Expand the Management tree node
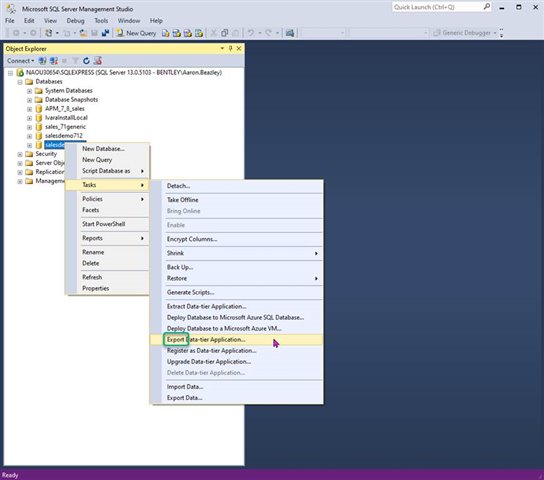 [x=20, y=181]
